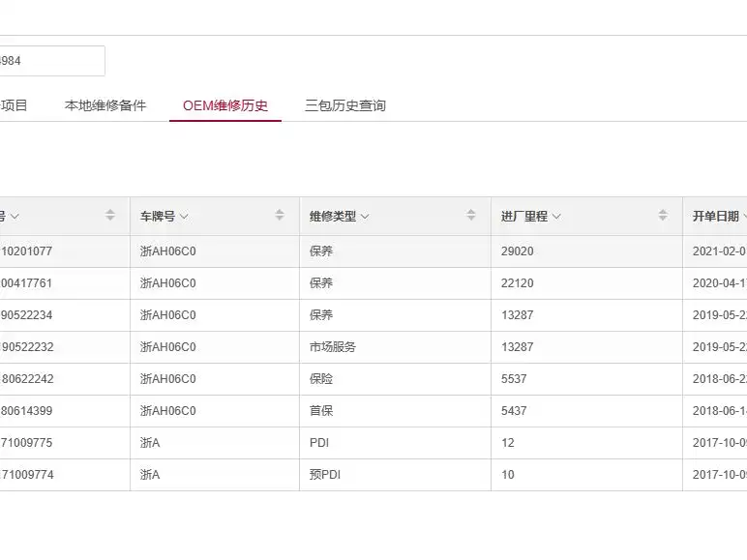The height and width of the screenshot is (560, 747).
Task: Switch to the 本地维修备件 tab
Action: tap(105, 105)
